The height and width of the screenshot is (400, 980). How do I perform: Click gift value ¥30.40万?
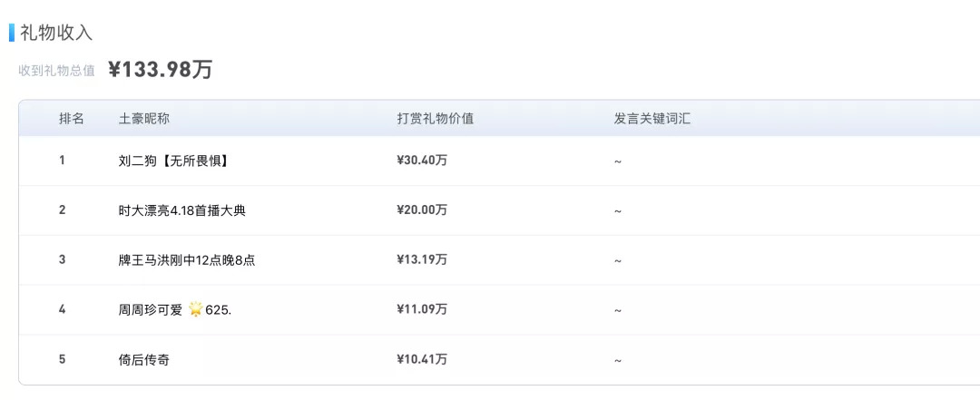(422, 161)
